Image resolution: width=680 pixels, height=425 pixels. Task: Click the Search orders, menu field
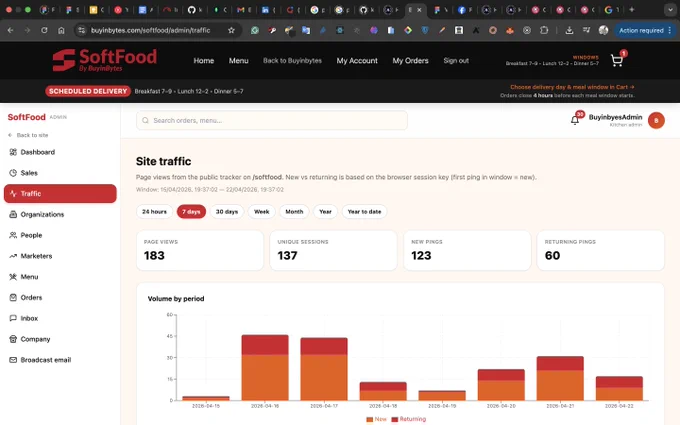[x=272, y=121]
